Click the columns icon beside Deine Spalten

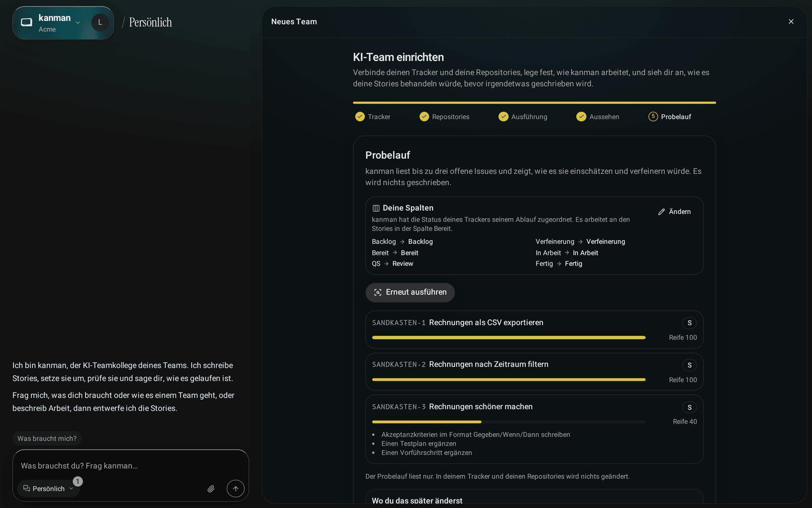point(376,208)
